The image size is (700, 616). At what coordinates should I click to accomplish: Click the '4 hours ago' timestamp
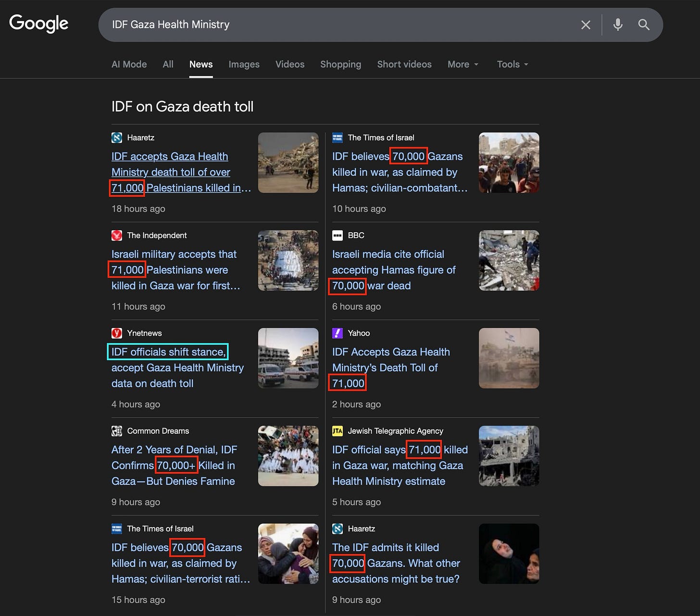[x=136, y=404]
